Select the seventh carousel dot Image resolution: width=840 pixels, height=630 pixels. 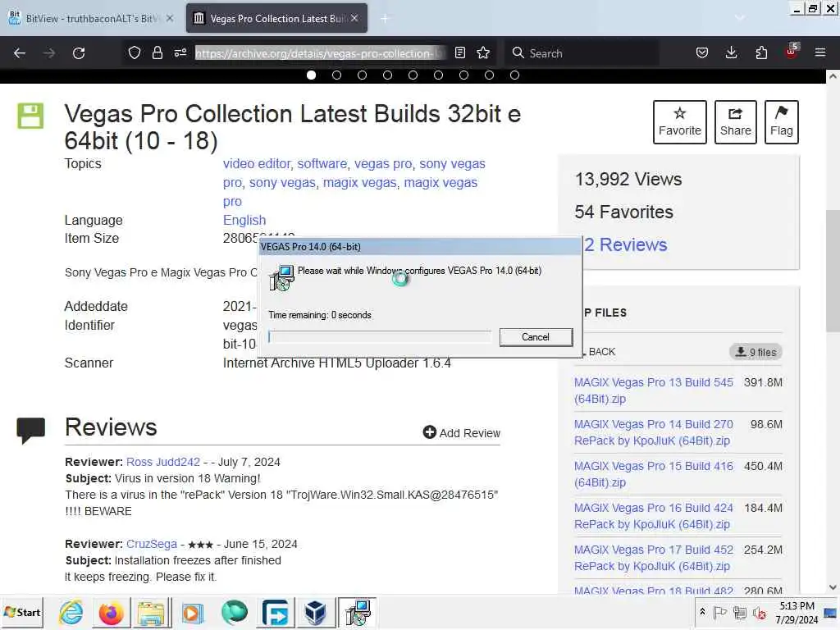[464, 75]
